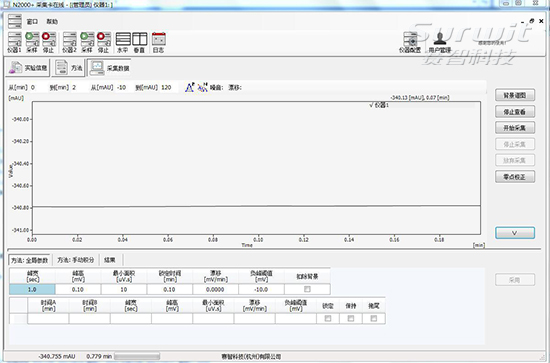The height and width of the screenshot is (363, 550).
Task: Arrange windows vertically (垂直 icon)
Action: coord(139,42)
